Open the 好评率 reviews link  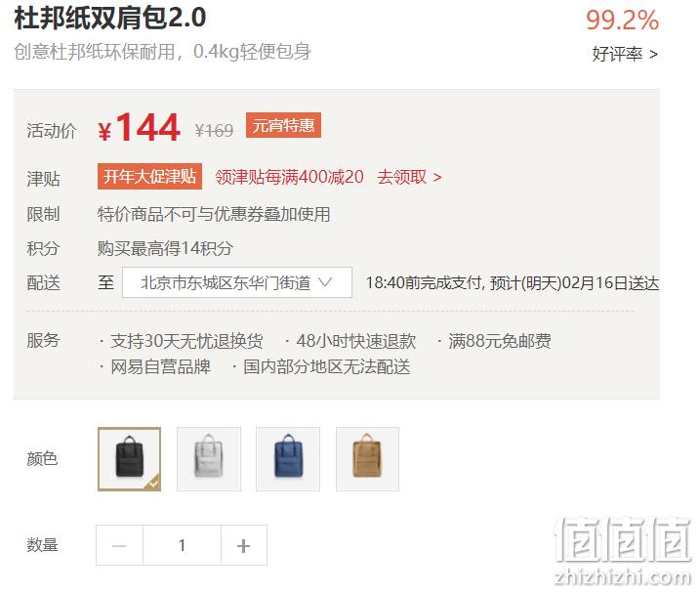(625, 54)
